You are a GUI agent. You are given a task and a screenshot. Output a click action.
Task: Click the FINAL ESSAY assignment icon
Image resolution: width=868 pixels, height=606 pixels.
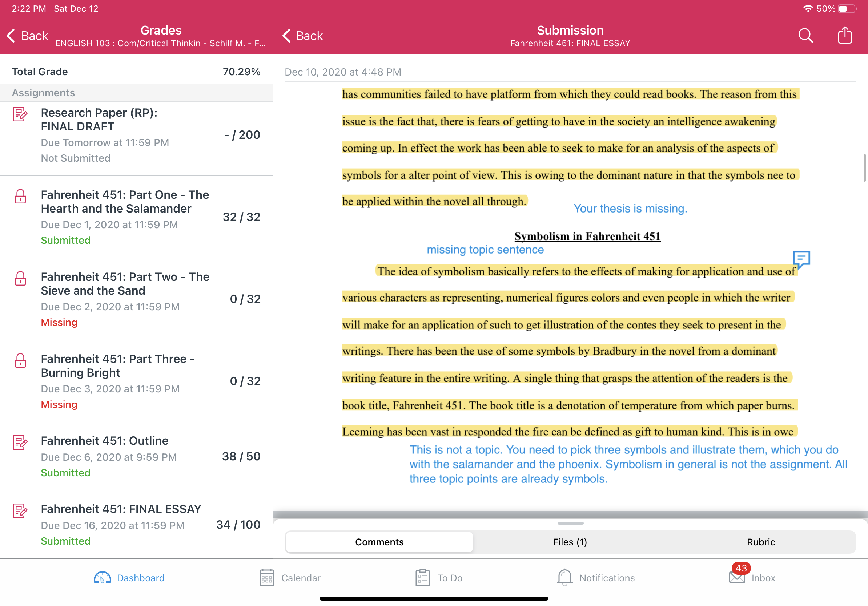tap(20, 510)
